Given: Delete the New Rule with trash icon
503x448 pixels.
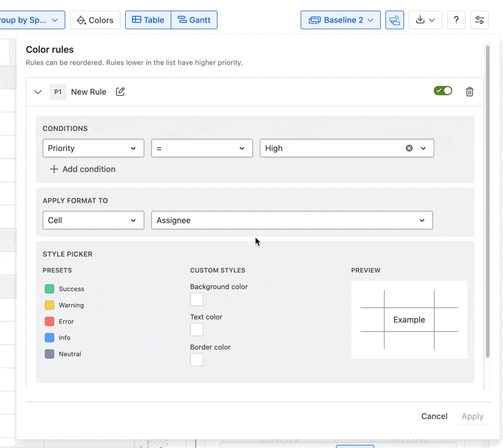Looking at the screenshot, I should pos(469,92).
